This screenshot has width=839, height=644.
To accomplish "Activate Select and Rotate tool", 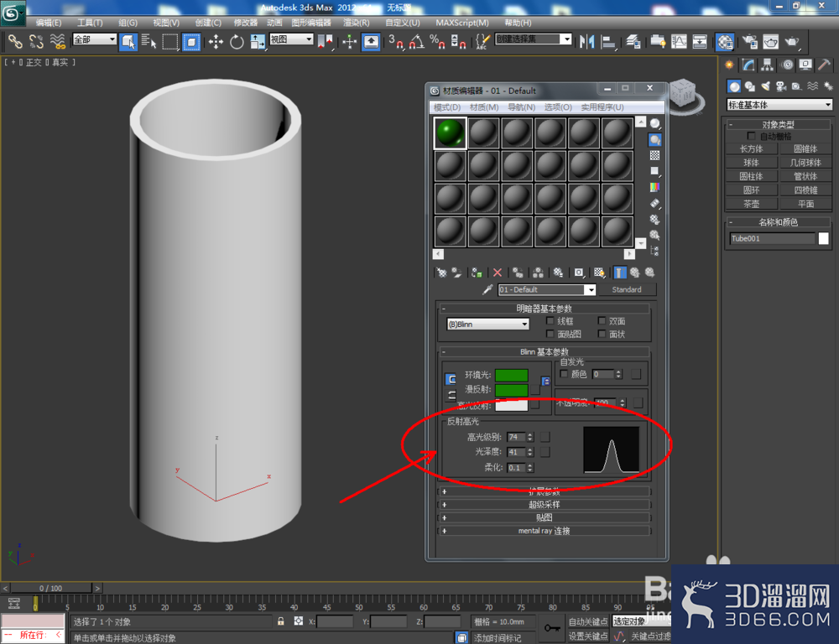I will click(237, 41).
